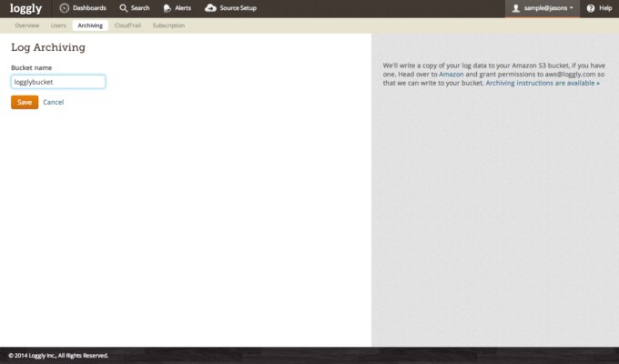Switch to the Overview tab

27,25
